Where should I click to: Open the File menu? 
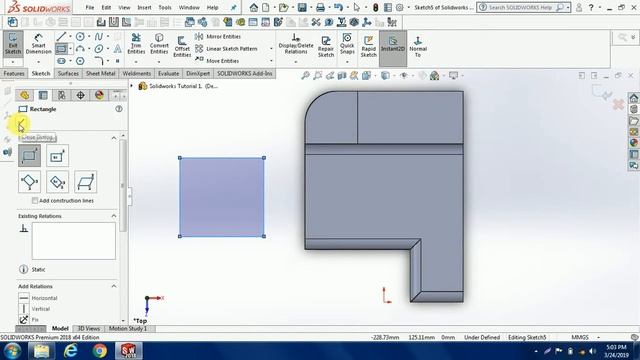[90, 7]
